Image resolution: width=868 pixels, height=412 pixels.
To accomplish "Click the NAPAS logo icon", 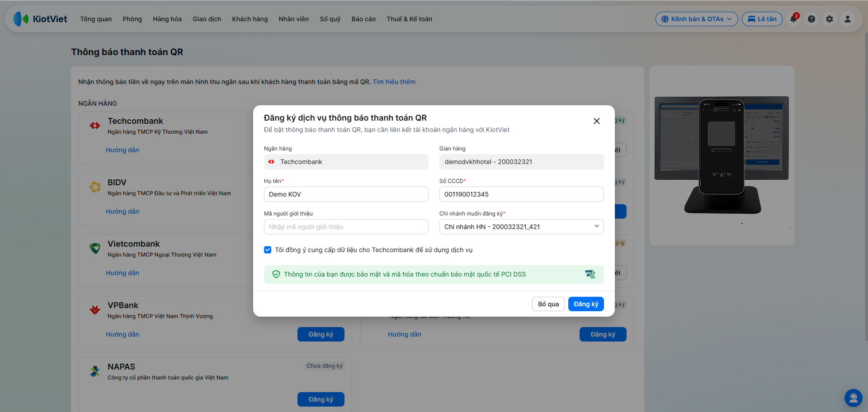I will click(x=95, y=371).
